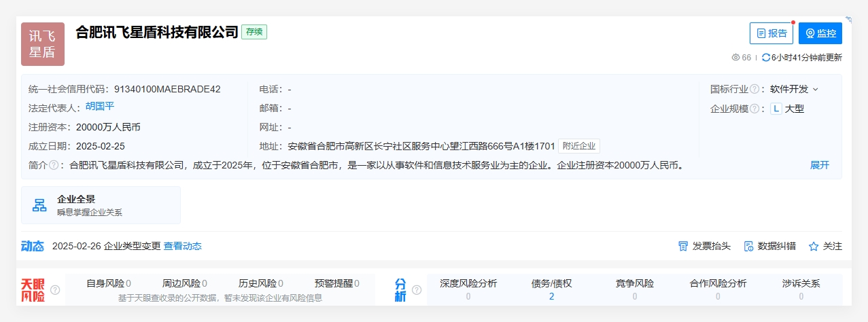Click the 天眼风险 logo
Image resolution: width=868 pixels, height=322 pixels.
pyautogui.click(x=33, y=290)
